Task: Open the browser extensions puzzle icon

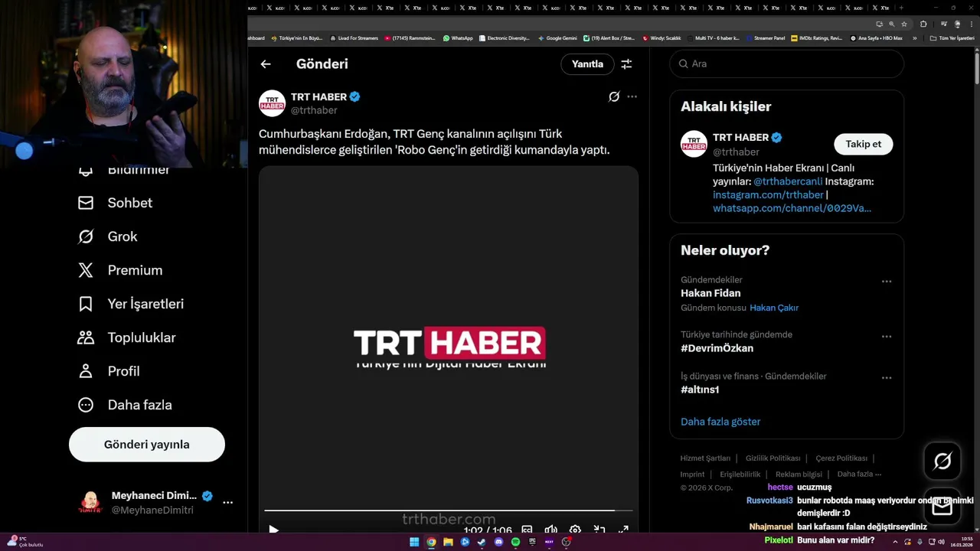Action: [923, 24]
